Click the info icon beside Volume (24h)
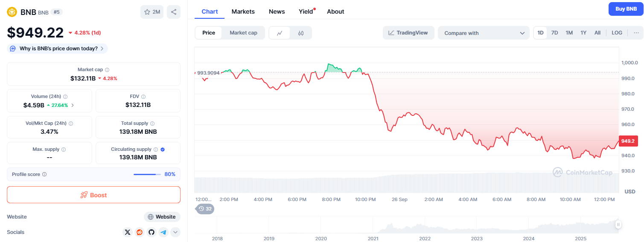This screenshot has height=242, width=644. point(65,97)
